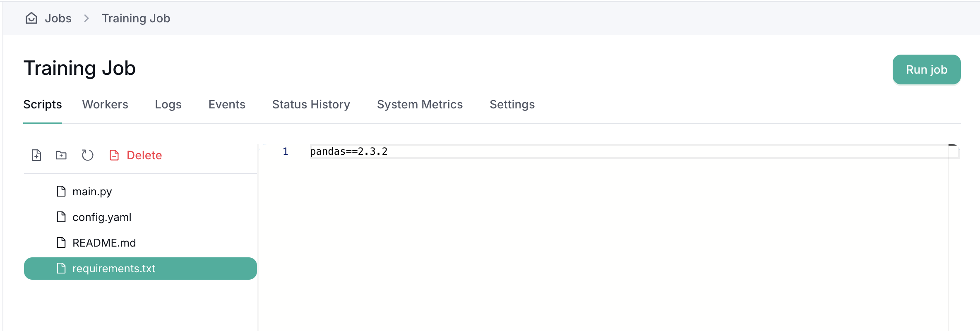
Task: Click the refresh files icon
Action: pyautogui.click(x=87, y=155)
